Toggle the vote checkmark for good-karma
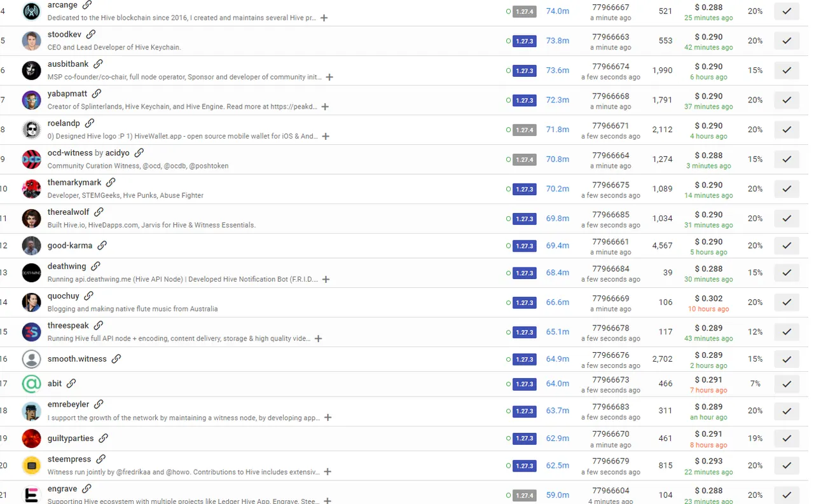Screen dimensions: 814x504 click(x=787, y=245)
